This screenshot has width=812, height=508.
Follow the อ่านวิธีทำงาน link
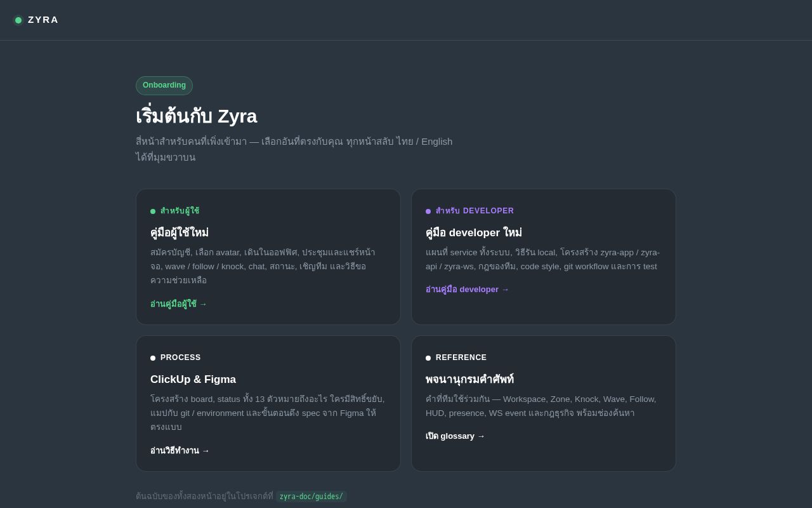180,451
